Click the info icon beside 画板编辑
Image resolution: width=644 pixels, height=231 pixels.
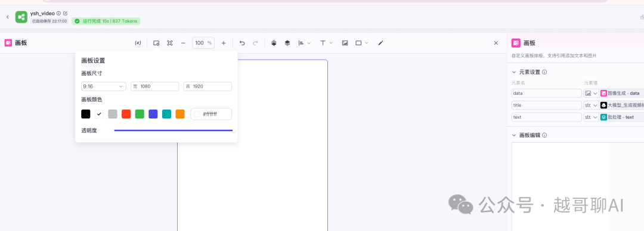coord(544,135)
